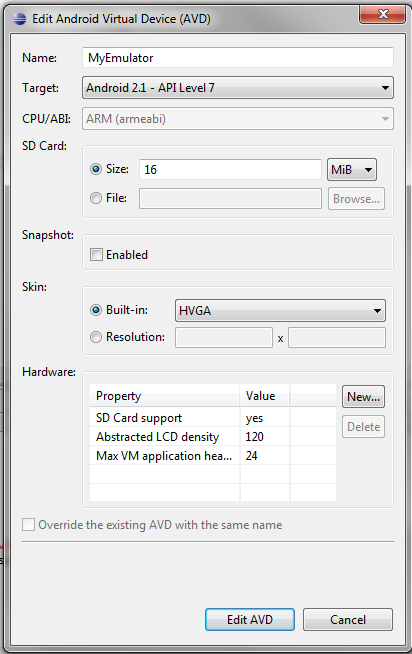Select the Max VM application heap row
The height and width of the screenshot is (654, 412).
(213, 455)
